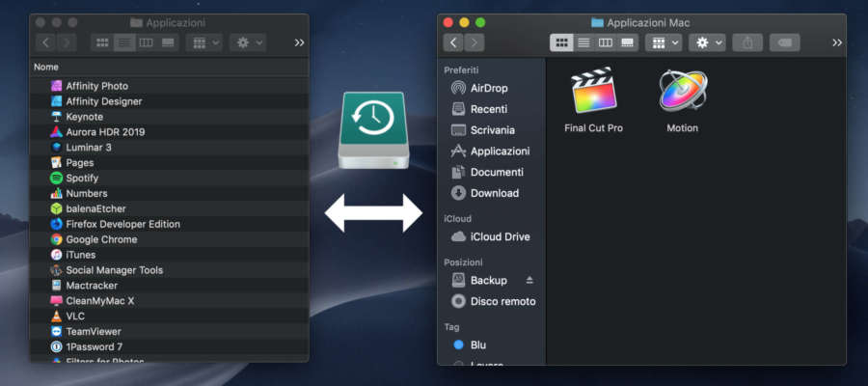The image size is (868, 386).
Task: Select Firefox Developer Edition row
Action: point(169,224)
